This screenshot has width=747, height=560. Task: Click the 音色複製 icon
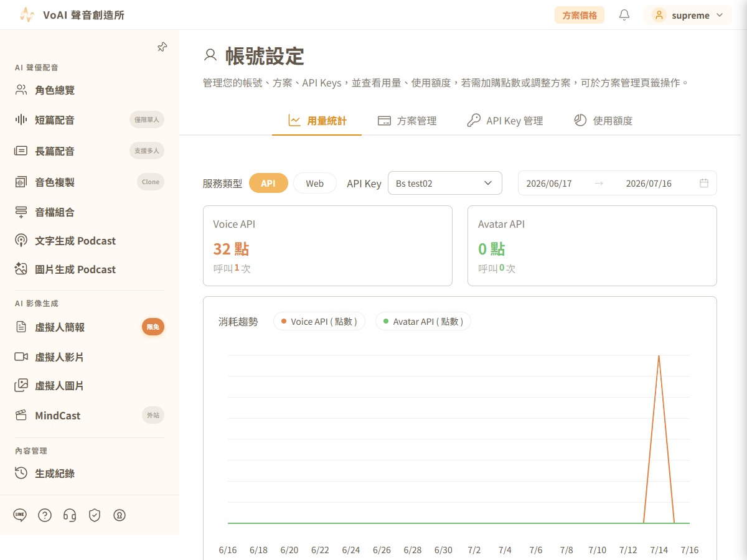point(21,182)
